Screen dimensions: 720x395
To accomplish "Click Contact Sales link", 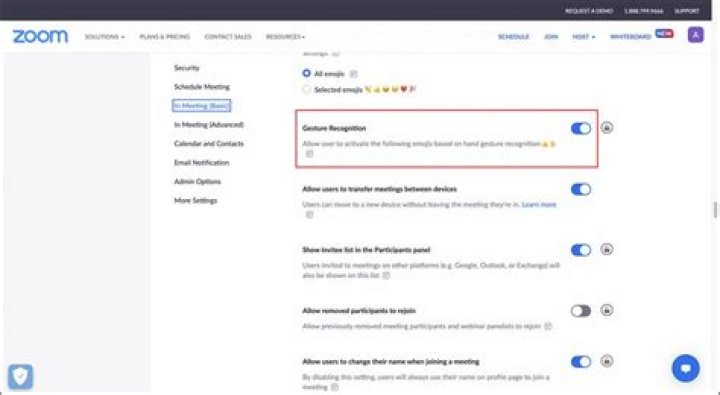I will (x=228, y=37).
